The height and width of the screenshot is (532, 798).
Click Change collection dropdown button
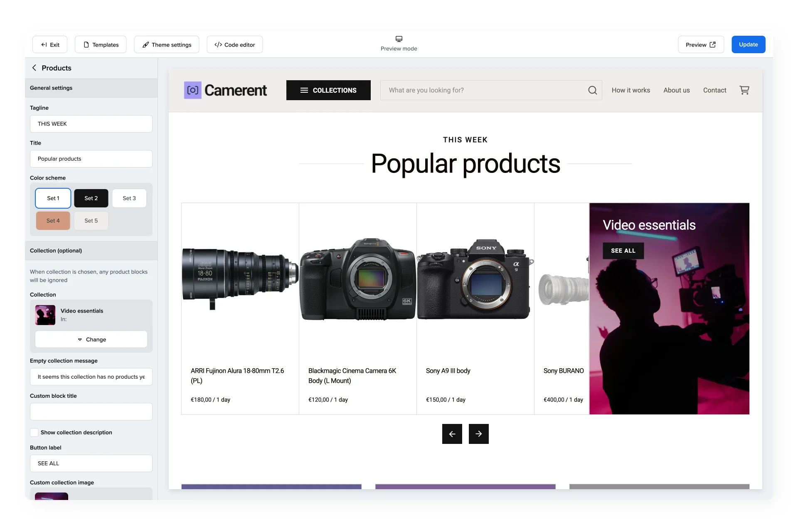(91, 339)
